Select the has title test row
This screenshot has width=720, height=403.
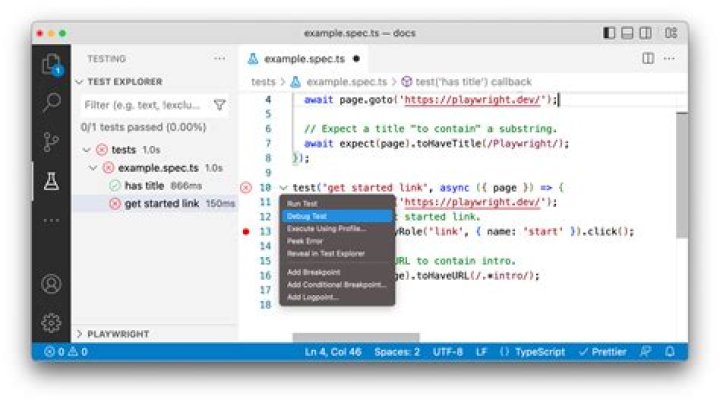(154, 186)
